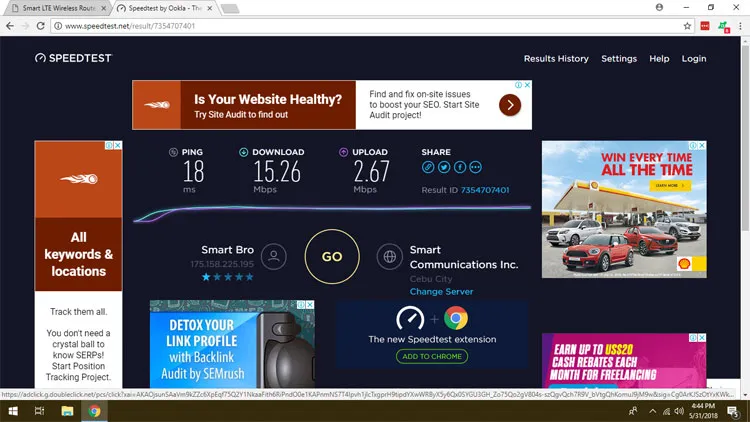
Task: Close the Shell car ad
Action: pyautogui.click(x=702, y=145)
